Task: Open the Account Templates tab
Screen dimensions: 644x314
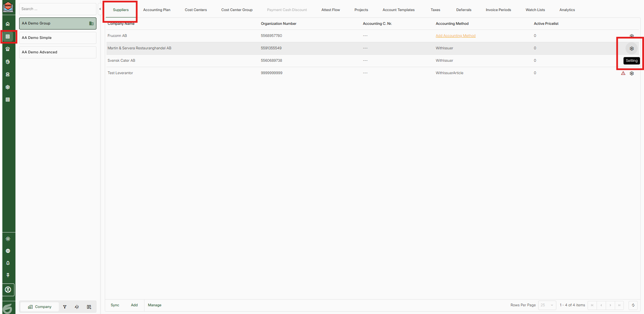Action: [x=398, y=10]
